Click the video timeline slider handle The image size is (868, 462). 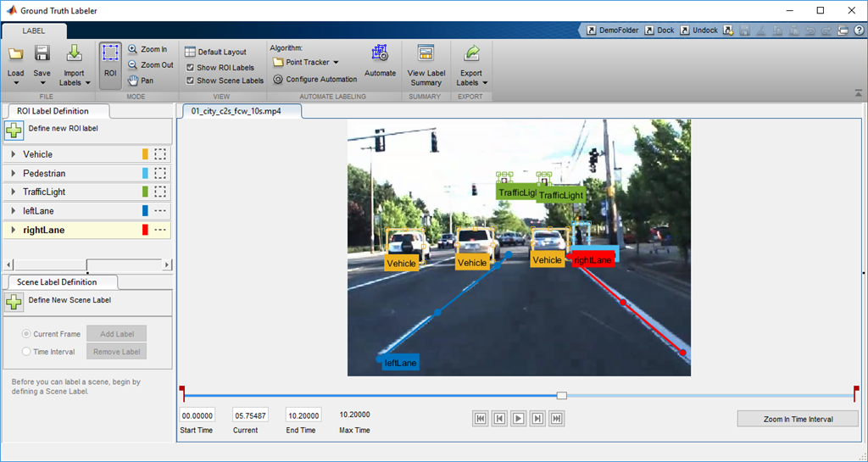pyautogui.click(x=562, y=395)
